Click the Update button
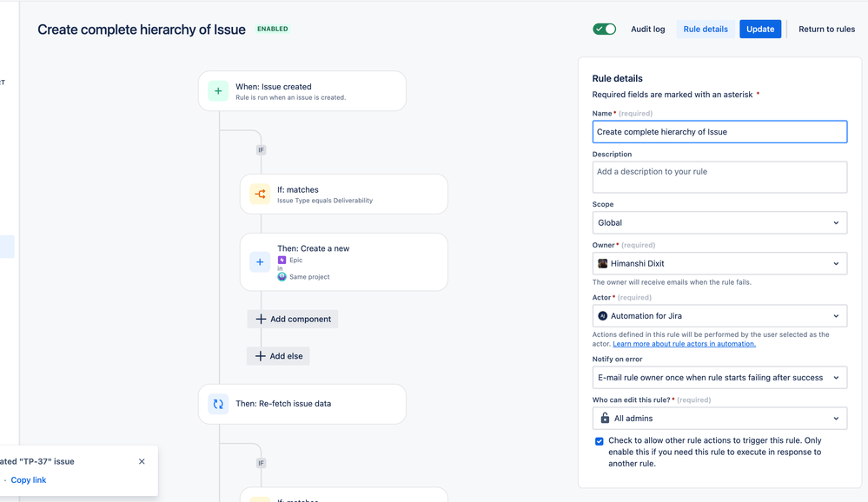 [760, 29]
